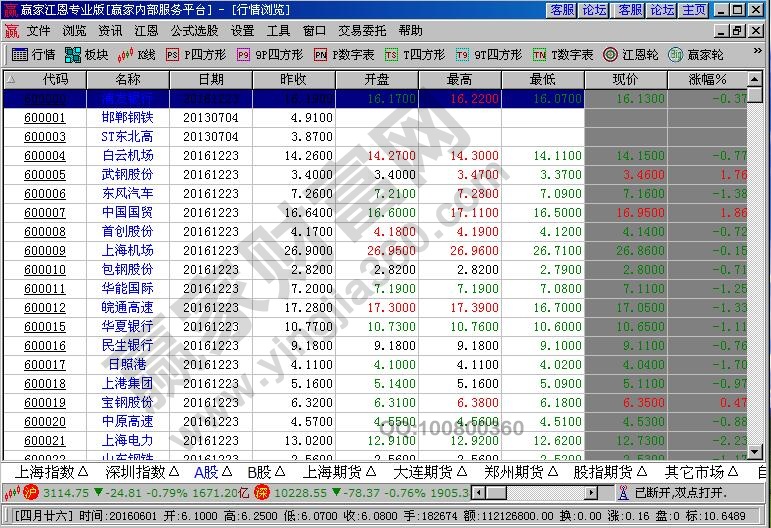
Task: Open stock code 600007 link
Action: click(45, 212)
